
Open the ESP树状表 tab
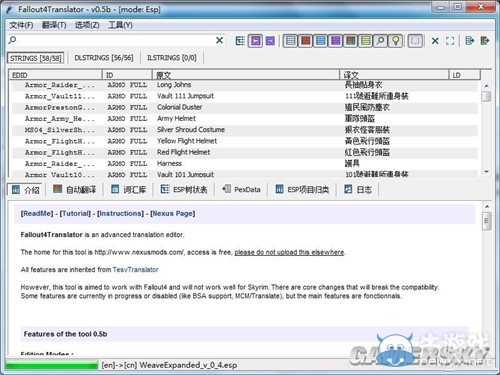(x=184, y=190)
